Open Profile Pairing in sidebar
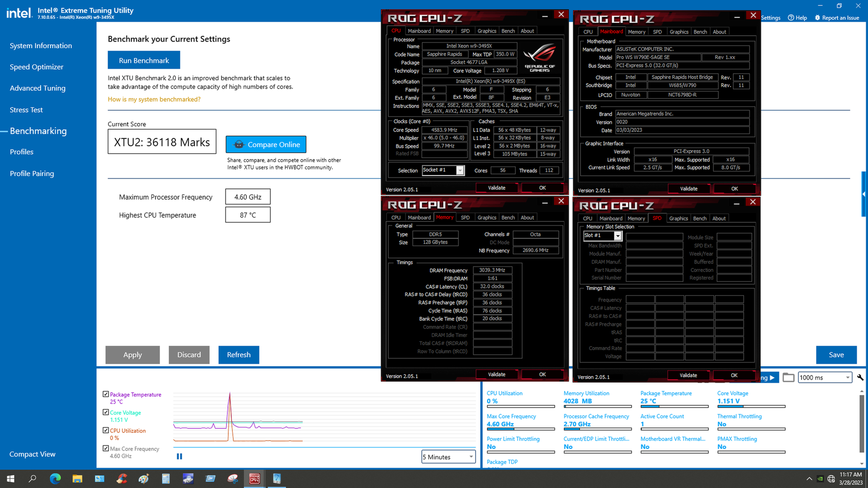This screenshot has width=868, height=488. 32,174
